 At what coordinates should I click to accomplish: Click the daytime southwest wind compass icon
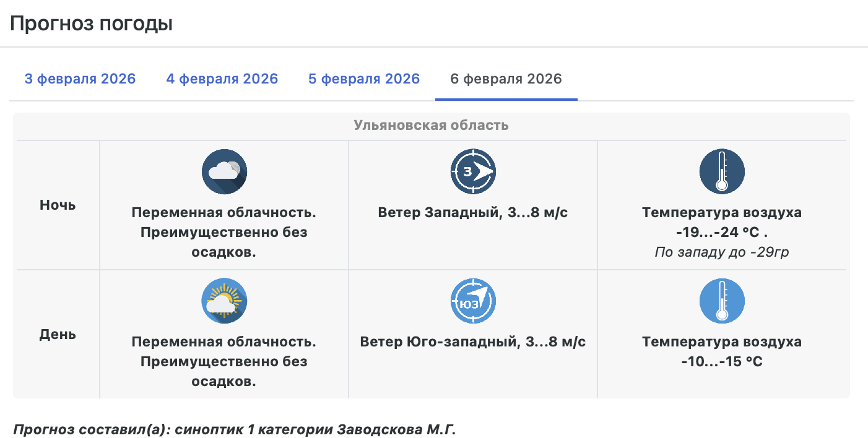[473, 301]
